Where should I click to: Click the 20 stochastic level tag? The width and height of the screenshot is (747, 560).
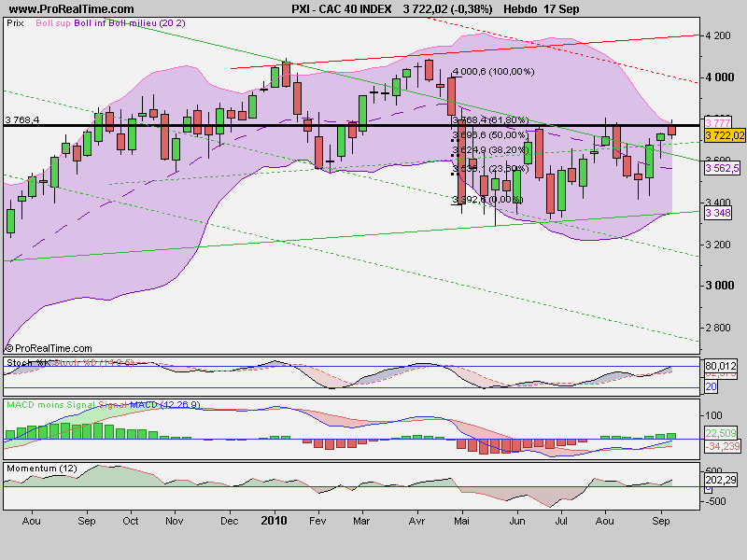point(711,386)
